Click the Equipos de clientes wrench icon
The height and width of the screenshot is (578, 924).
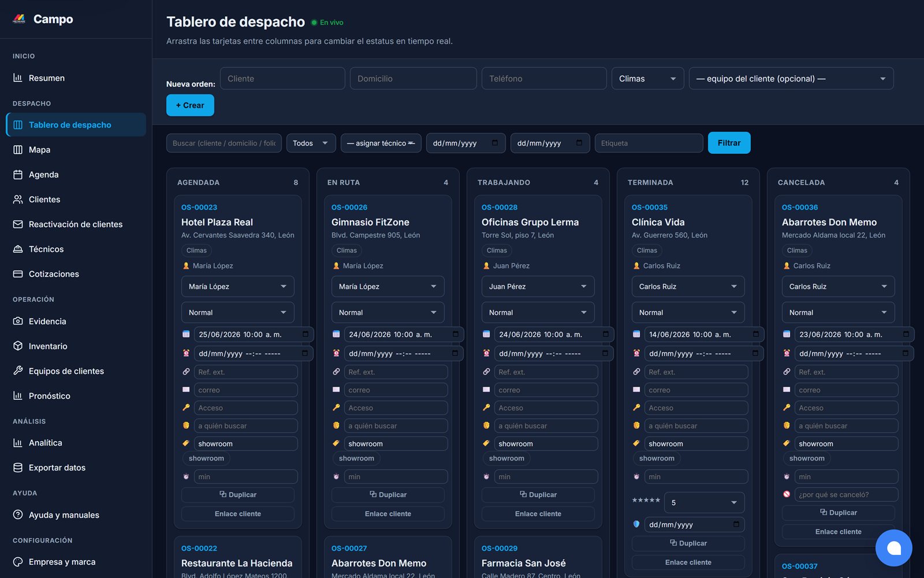coord(18,371)
